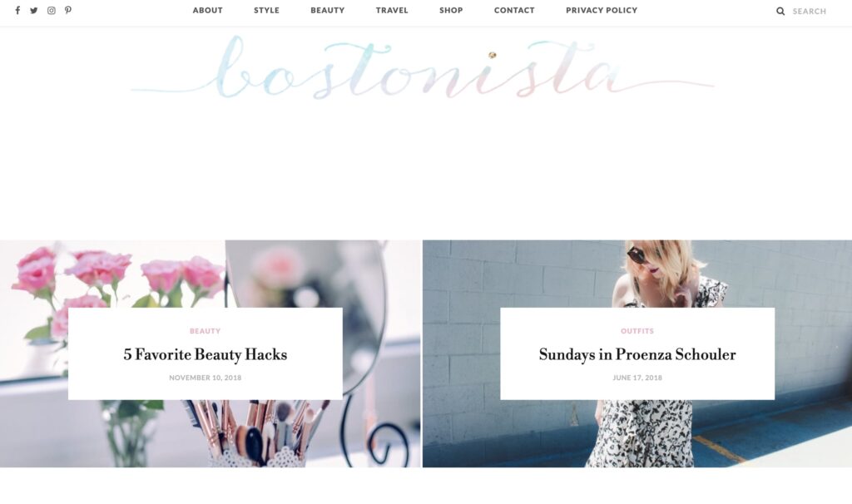The width and height of the screenshot is (852, 504).
Task: Select the pink Beauty category label
Action: coord(205,331)
